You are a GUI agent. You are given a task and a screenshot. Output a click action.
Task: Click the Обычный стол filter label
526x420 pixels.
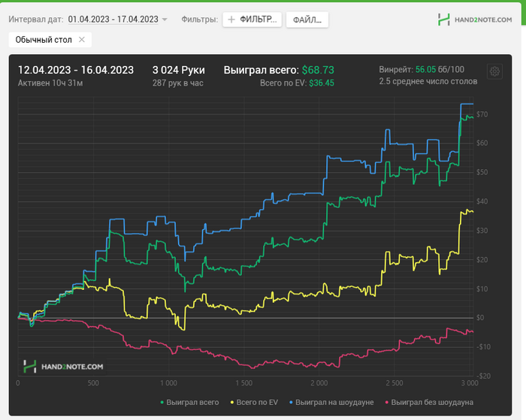[x=44, y=40]
